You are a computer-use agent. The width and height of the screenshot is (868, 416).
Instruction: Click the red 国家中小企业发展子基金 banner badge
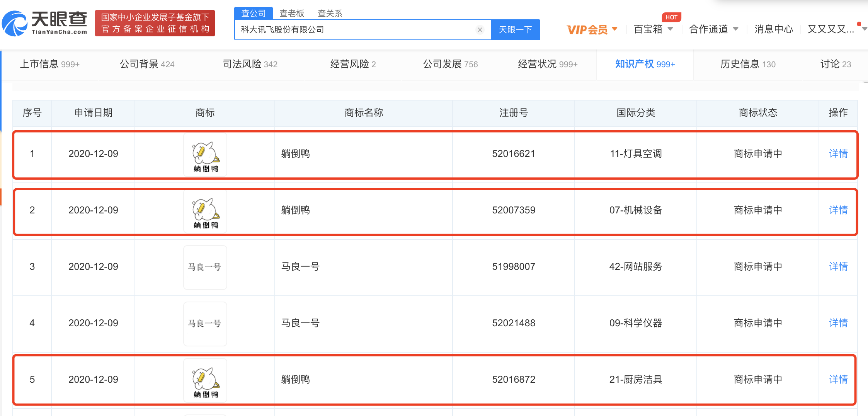tap(155, 23)
